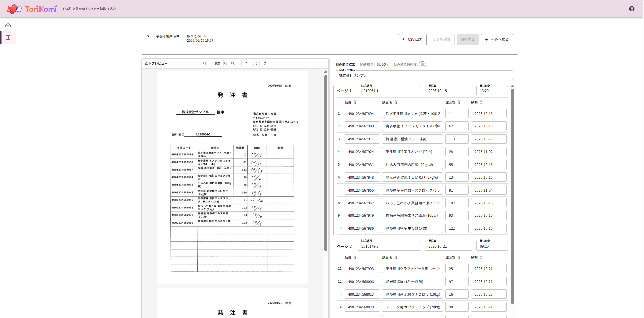Edit row 1 order quantity 11
This screenshot has width=644, height=318.
click(x=457, y=114)
